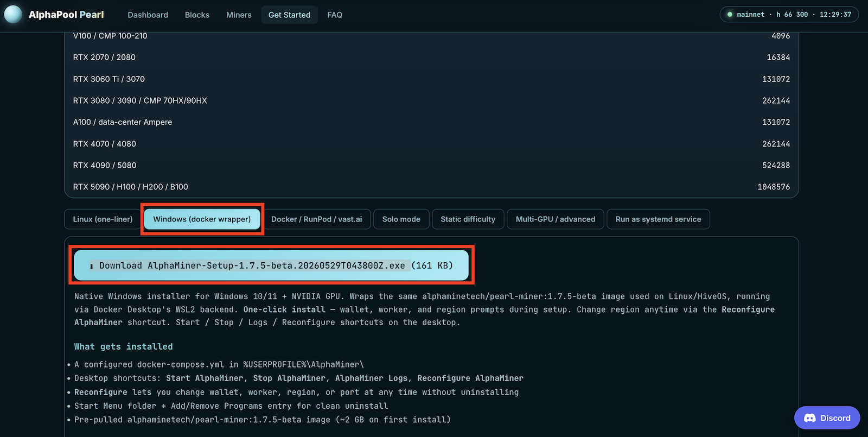Select the RTX 3060 Ti / 3070 row
Image resolution: width=868 pixels, height=437 pixels.
click(431, 79)
